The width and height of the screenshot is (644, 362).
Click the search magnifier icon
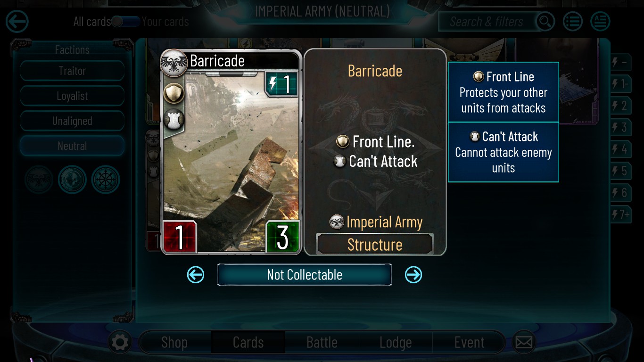pyautogui.click(x=545, y=22)
